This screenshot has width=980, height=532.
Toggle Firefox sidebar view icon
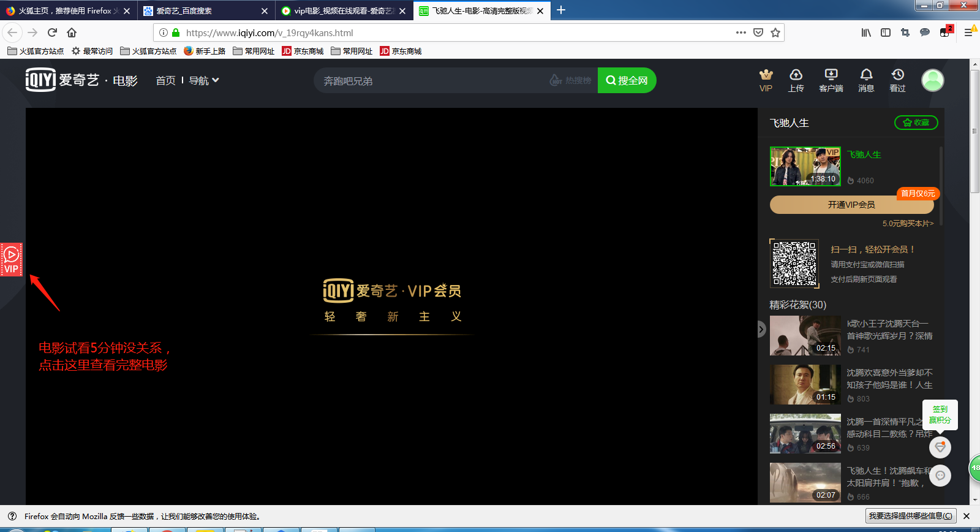(886, 32)
